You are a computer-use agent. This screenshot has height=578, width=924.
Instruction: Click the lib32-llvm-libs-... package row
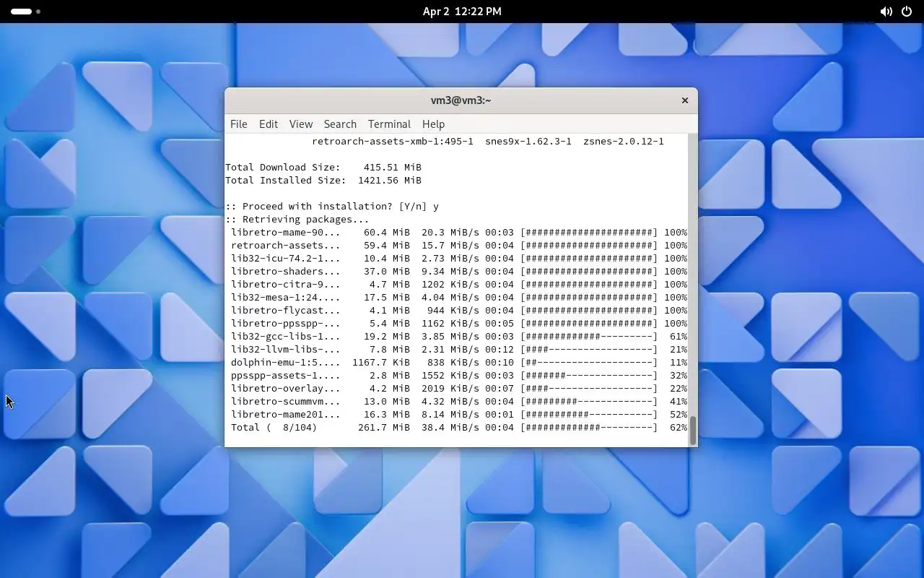click(x=459, y=350)
